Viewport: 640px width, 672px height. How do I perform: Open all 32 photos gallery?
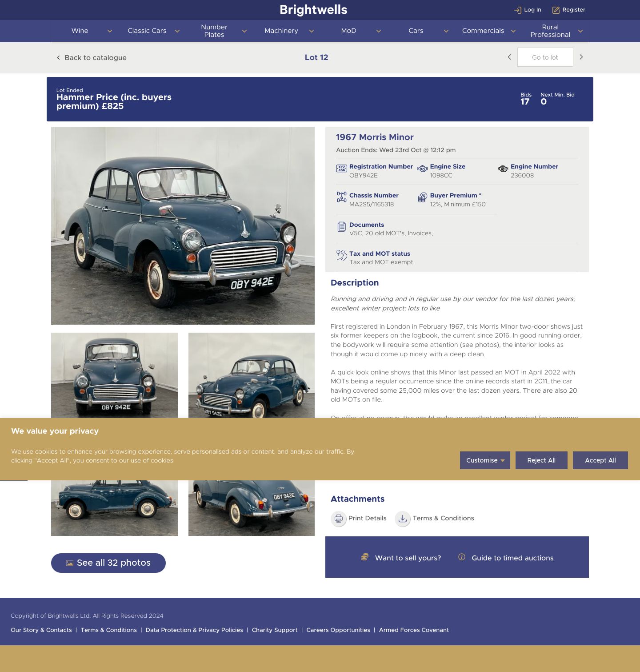pos(108,563)
